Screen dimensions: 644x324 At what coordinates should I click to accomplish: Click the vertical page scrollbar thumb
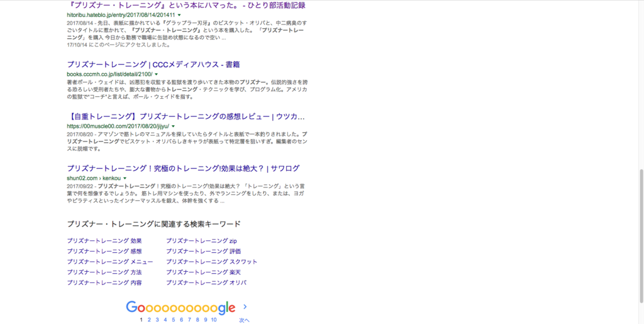point(641,235)
